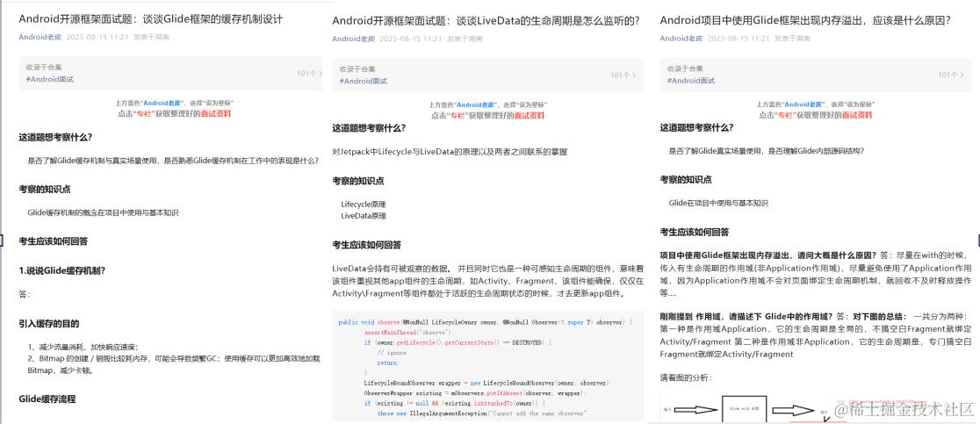The image size is (980, 424).
Task: Open #Android面试 collection tag in Glide缓存机制 article
Action: 50,79
